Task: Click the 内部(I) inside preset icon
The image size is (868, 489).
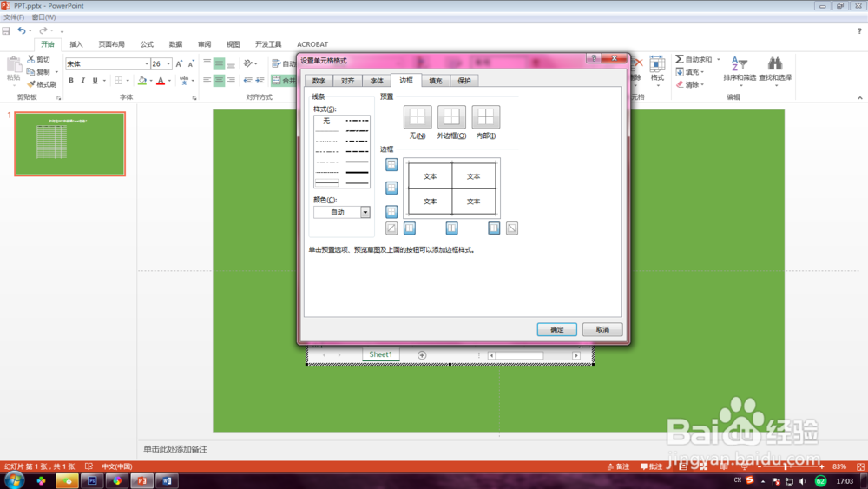Action: [485, 117]
